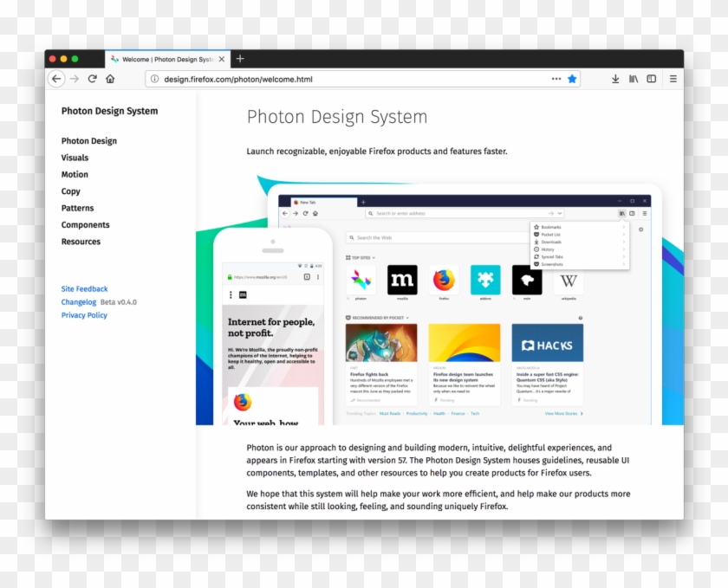Click the Mozilla logo tile in the illustration

pyautogui.click(x=400, y=279)
